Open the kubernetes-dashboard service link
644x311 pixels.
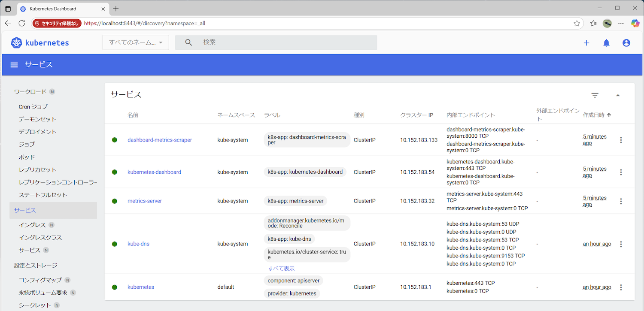pyautogui.click(x=154, y=172)
